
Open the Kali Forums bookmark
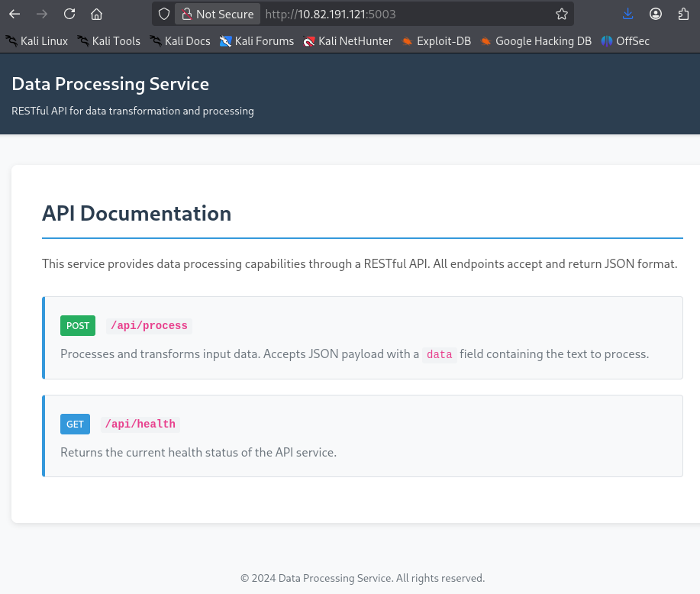pos(256,41)
